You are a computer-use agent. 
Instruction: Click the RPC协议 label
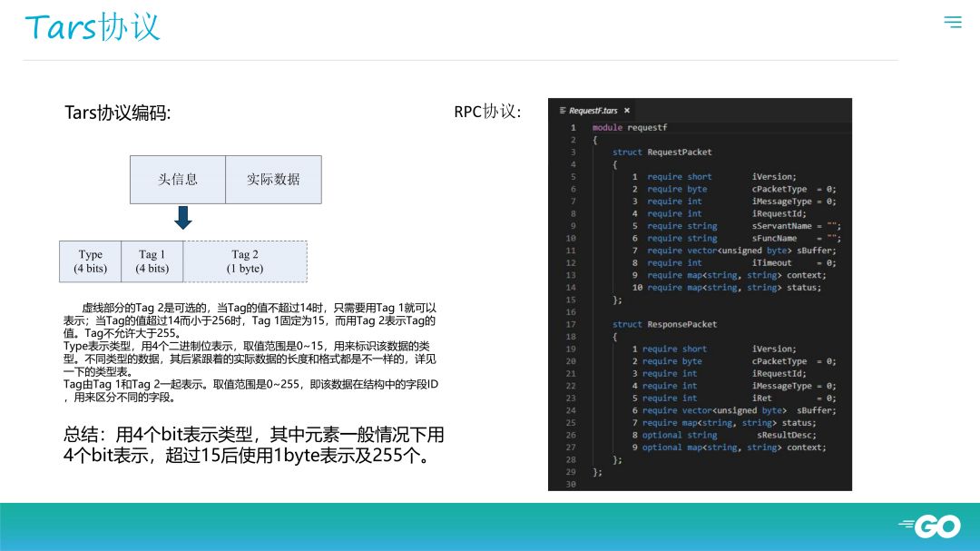[x=487, y=112]
